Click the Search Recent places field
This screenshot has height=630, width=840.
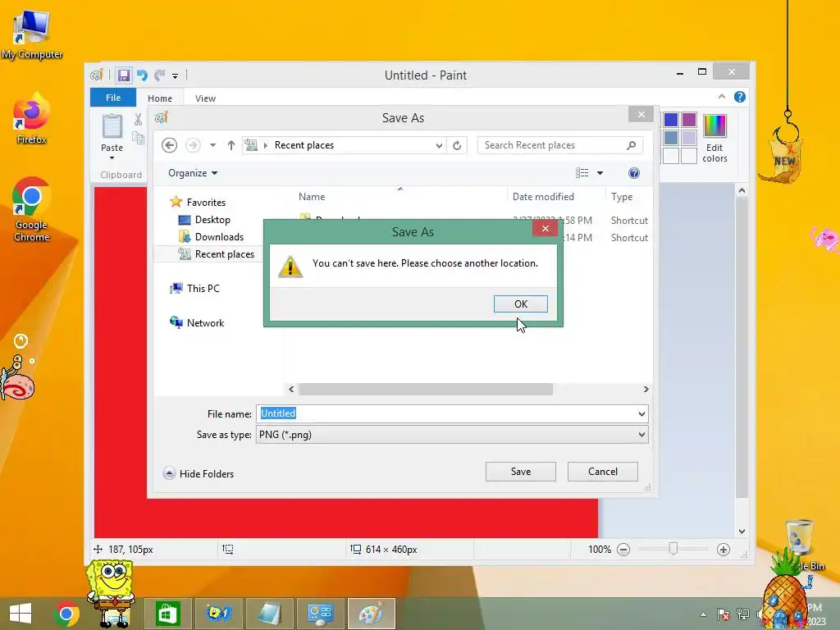(559, 145)
